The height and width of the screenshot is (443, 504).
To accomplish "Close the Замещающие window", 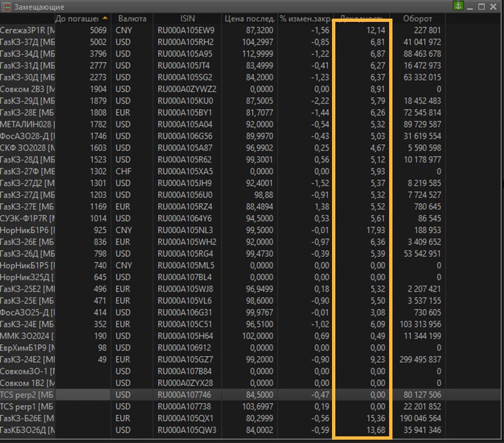I will pos(493,7).
